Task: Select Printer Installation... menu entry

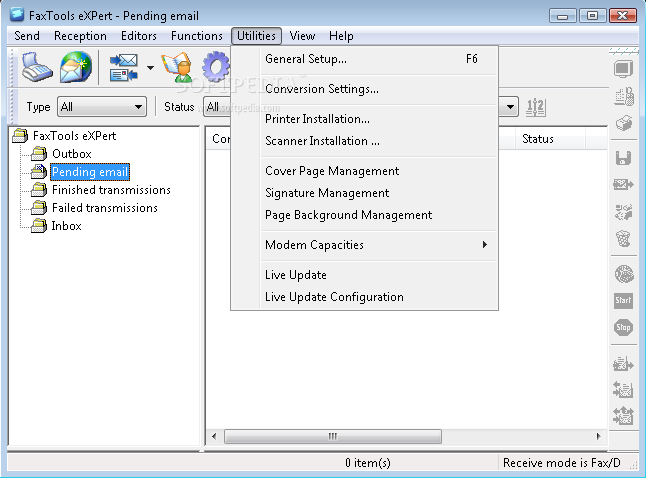Action: [379, 119]
